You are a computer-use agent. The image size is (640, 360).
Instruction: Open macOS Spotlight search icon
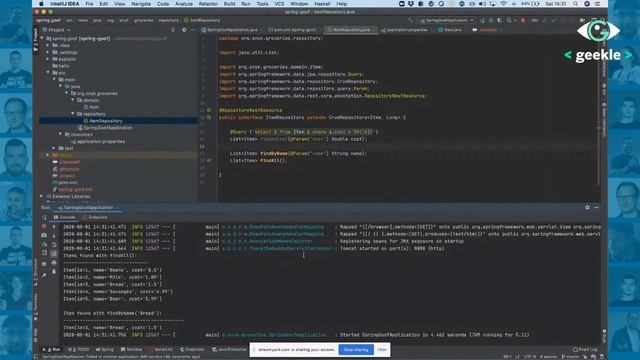(576, 4)
